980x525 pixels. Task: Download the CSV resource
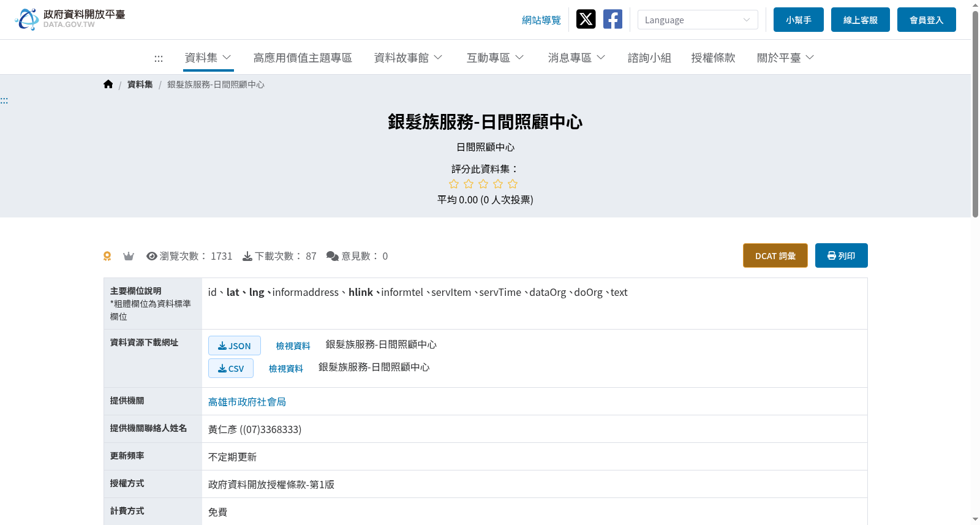pos(231,368)
